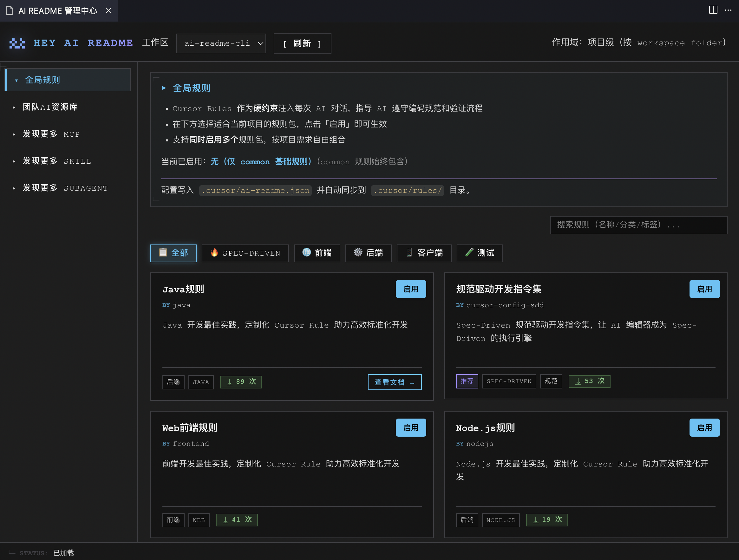Focus the 搜索规则 search field
The image size is (739, 560).
[638, 225]
